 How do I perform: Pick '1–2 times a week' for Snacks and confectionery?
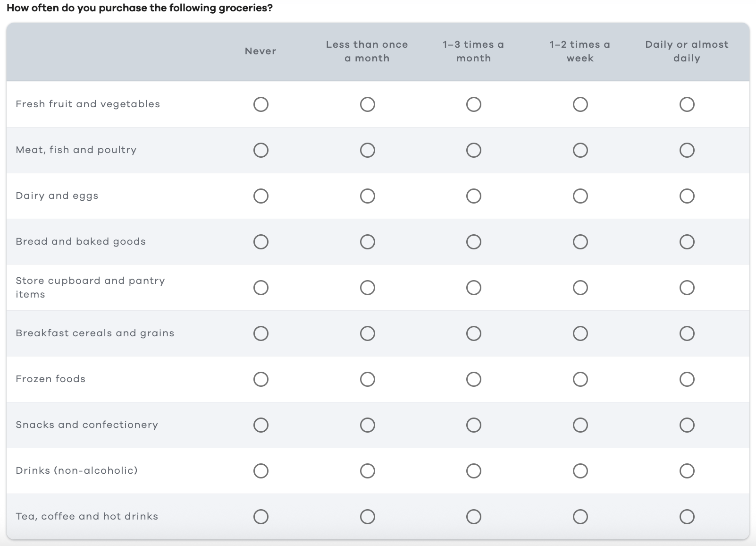580,425
